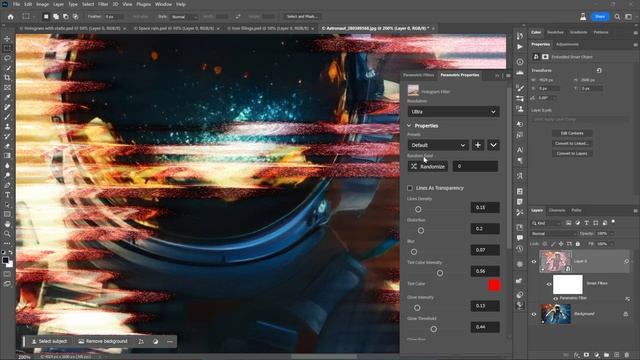Hide Layer 0 visibility eye
The width and height of the screenshot is (640, 360).
pyautogui.click(x=534, y=262)
